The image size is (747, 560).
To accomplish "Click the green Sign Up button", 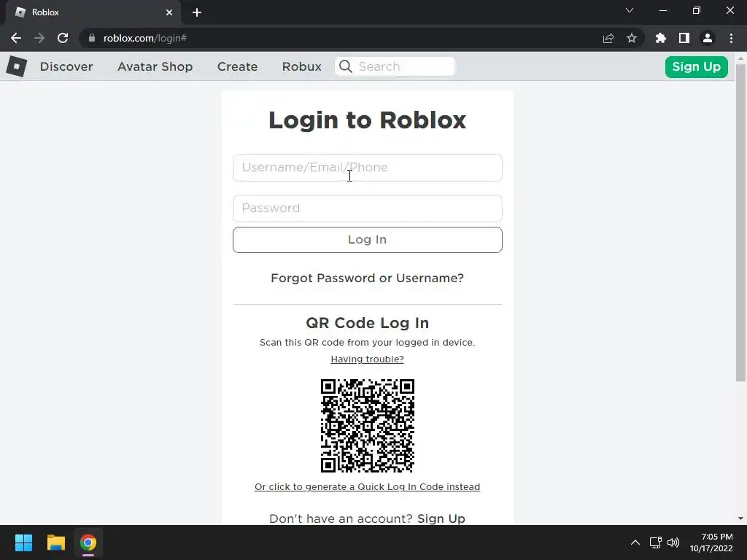I will [x=696, y=66].
